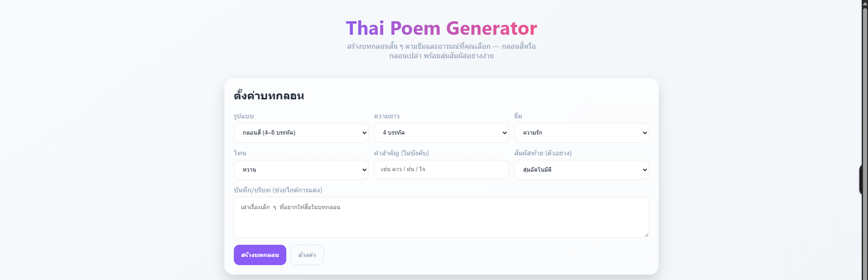Open the ธีม theme dropdown
Image resolution: width=868 pixels, height=280 pixels.
tap(581, 133)
